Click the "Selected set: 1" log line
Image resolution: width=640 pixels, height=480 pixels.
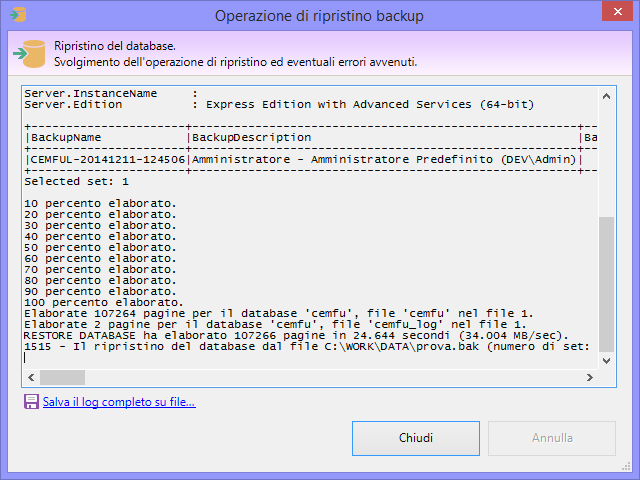76,181
